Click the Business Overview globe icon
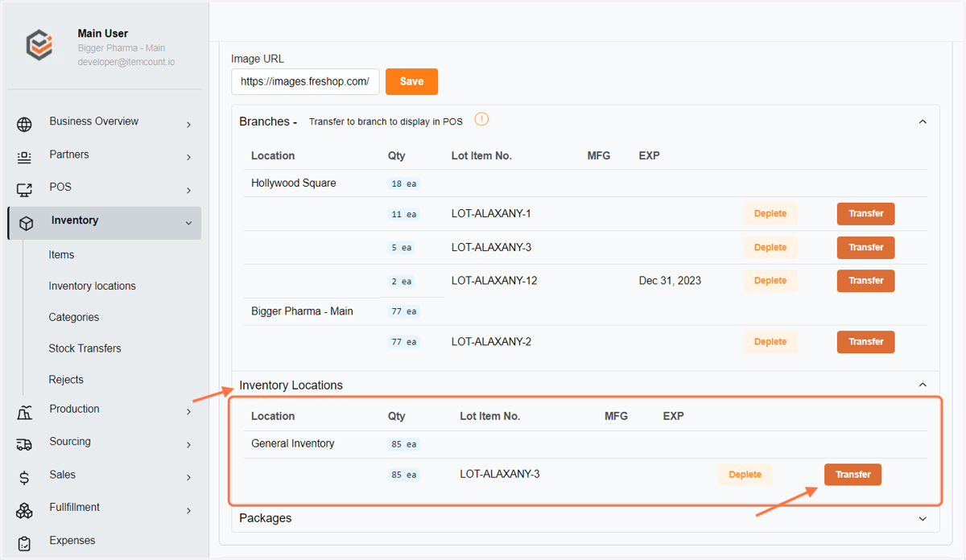966x560 pixels. [24, 124]
